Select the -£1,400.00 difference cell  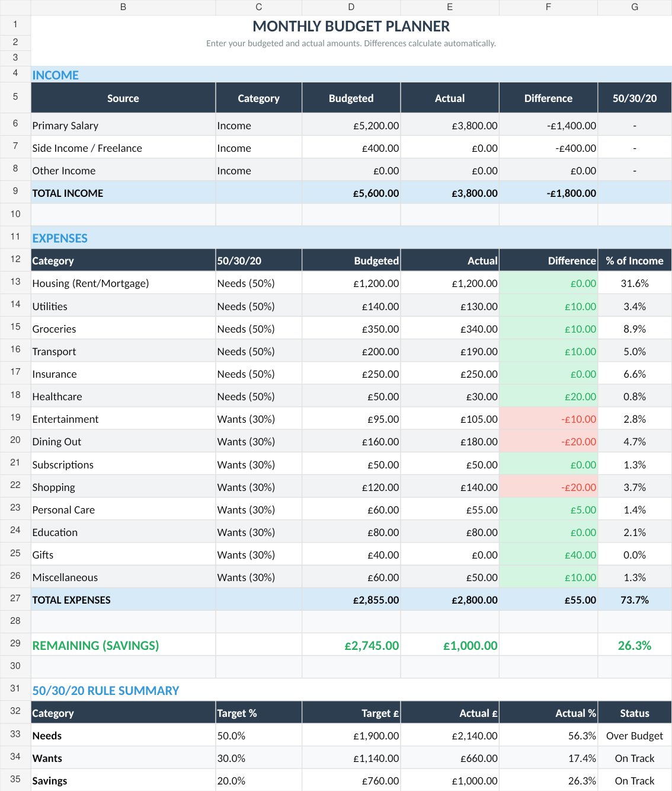(548, 125)
